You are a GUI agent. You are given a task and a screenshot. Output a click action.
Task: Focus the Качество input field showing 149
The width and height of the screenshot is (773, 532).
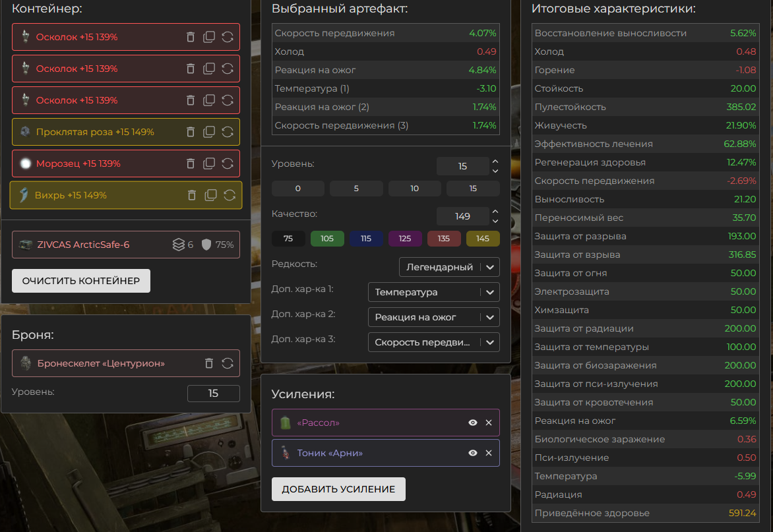pos(462,217)
